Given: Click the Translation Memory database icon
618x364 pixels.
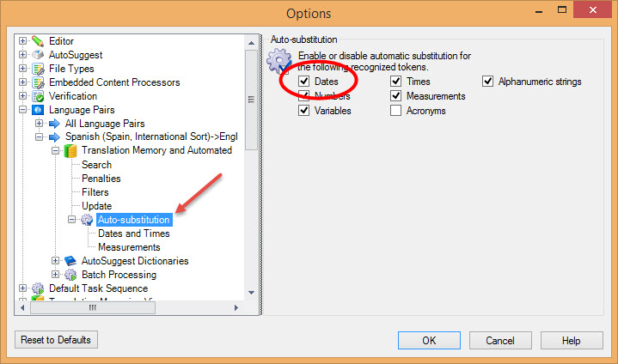Looking at the screenshot, I should (70, 151).
